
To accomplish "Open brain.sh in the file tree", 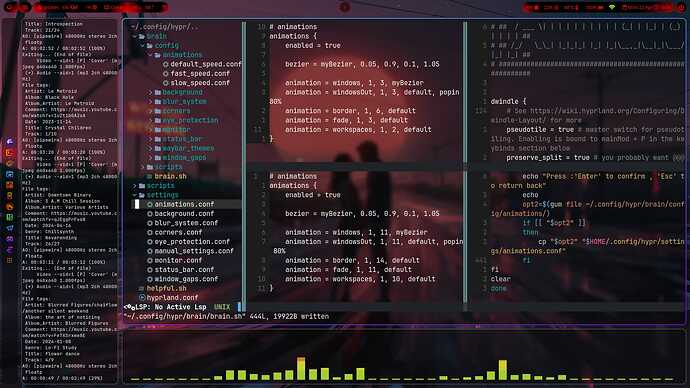I will (x=170, y=176).
